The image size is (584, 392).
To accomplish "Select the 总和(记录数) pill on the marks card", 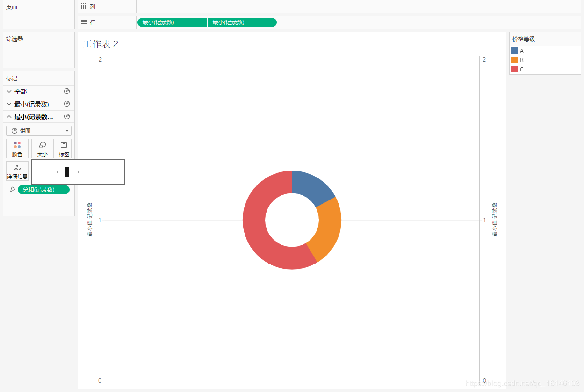I will 43,190.
